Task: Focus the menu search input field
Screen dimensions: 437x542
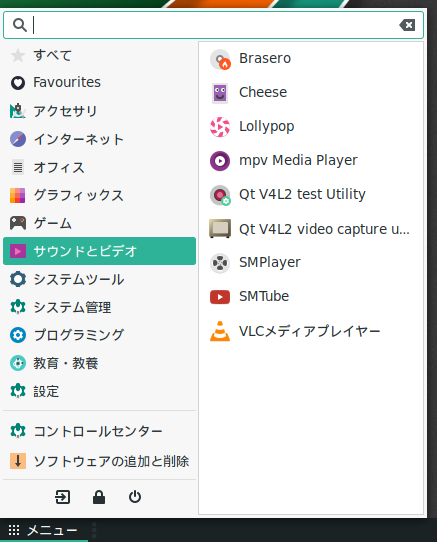Action: (214, 25)
